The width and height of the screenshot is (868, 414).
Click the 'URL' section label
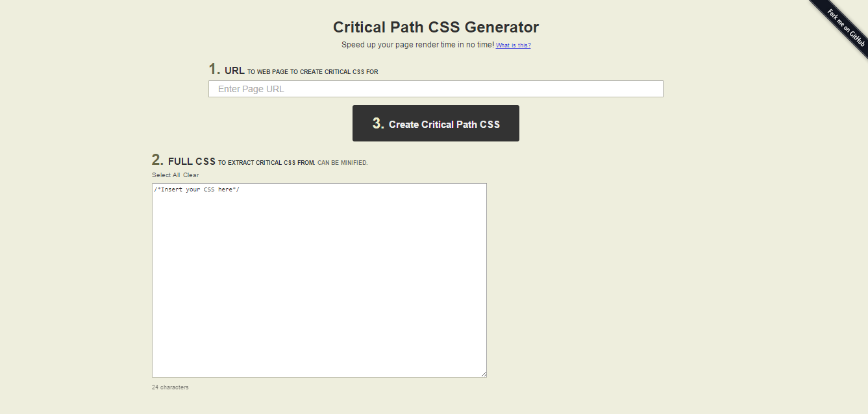click(x=234, y=71)
